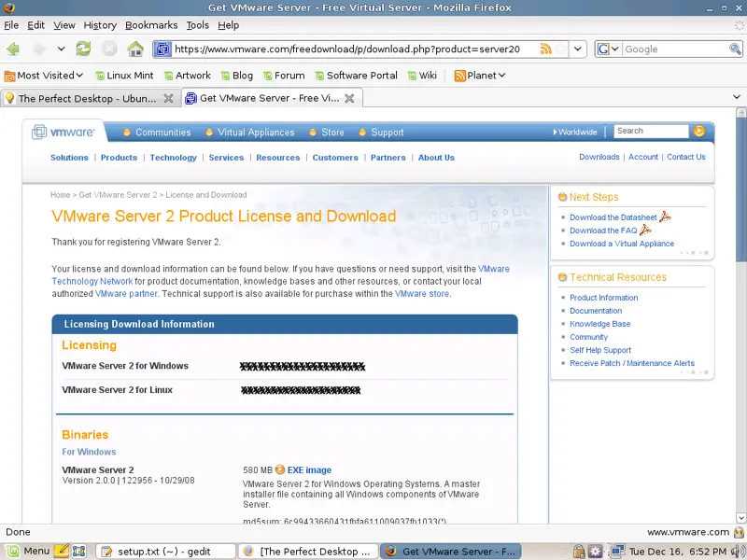
Task: Open the Linux Mint bookmark
Action: coord(124,76)
